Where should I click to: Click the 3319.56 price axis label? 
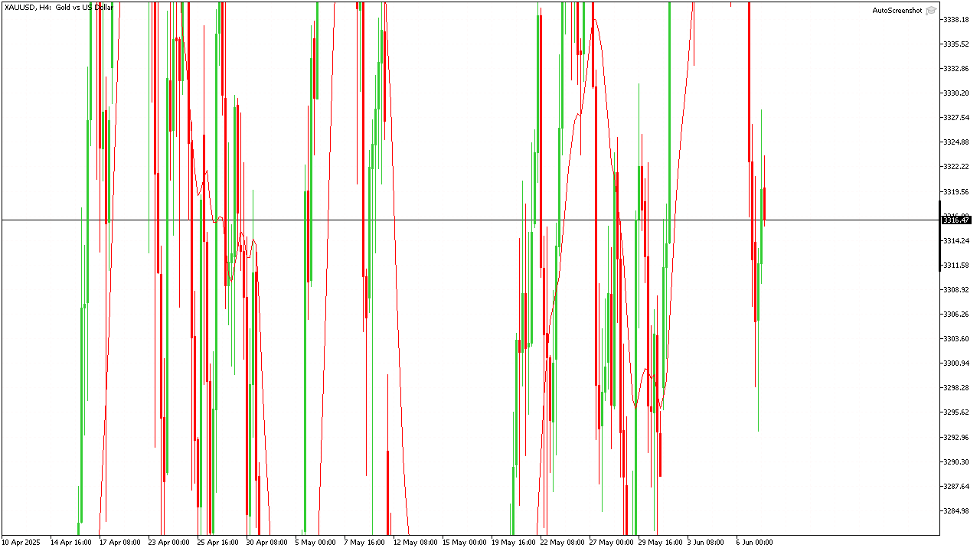tap(956, 191)
